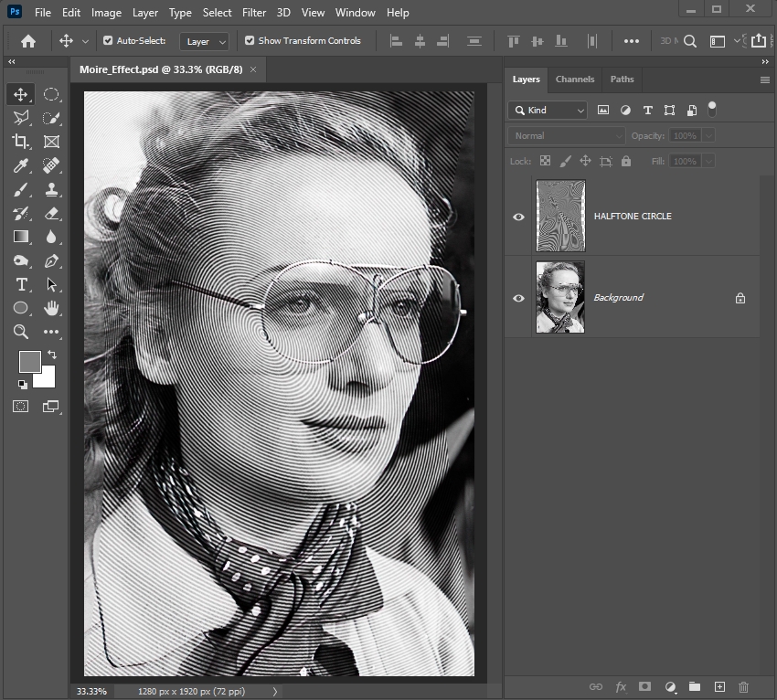Screen dimensions: 777x700
Task: Select the Move tool
Action: coord(20,94)
